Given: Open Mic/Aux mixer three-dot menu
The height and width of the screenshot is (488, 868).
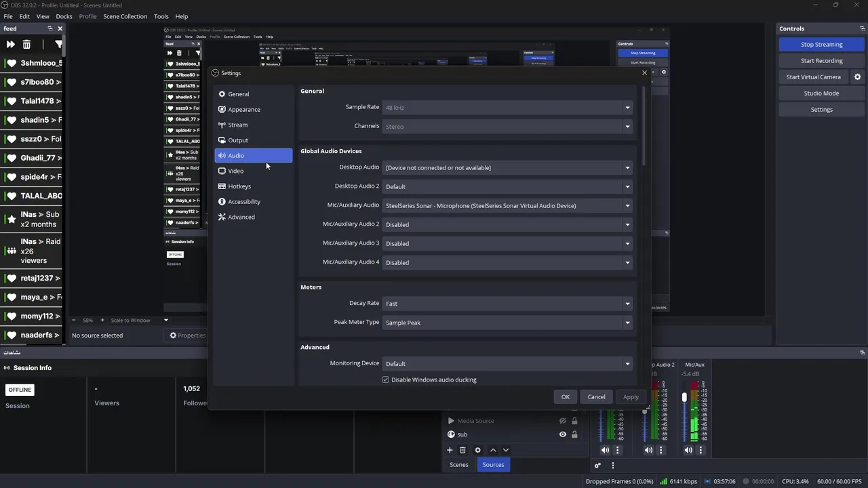Looking at the screenshot, I should [701, 450].
